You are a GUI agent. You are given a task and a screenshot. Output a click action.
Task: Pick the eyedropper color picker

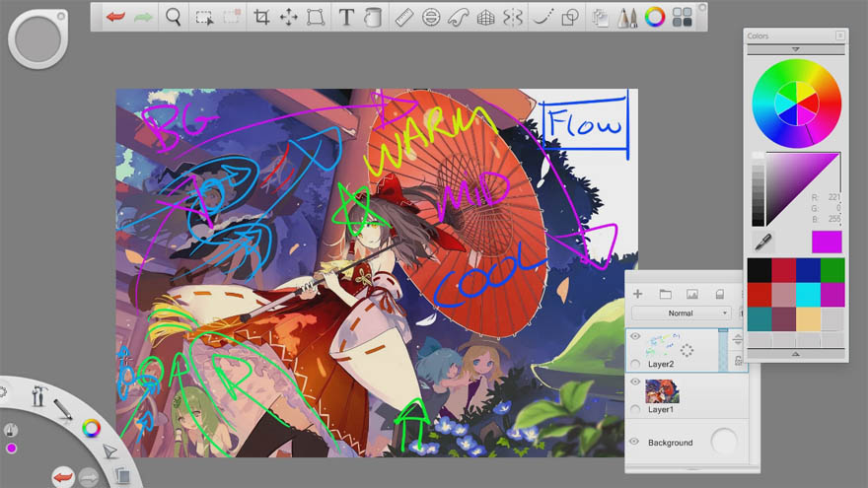[x=762, y=242]
